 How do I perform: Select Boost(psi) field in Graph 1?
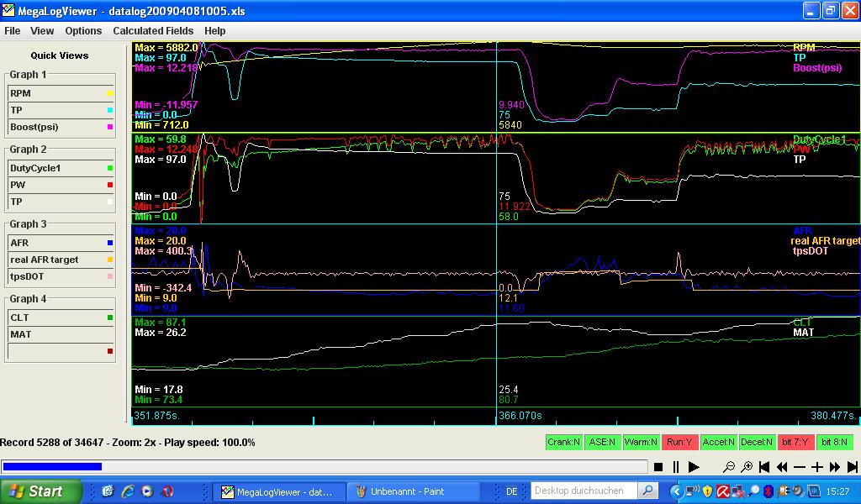(61, 127)
